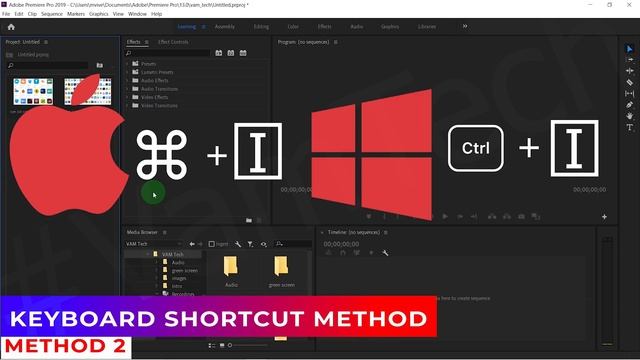
Task: Open the Clip menu
Action: pos(32,14)
